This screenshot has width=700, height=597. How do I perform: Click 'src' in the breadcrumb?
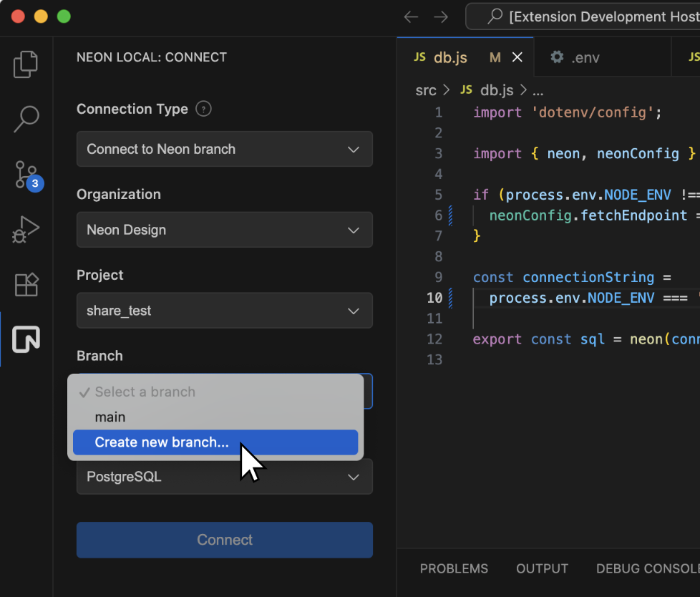pos(425,91)
